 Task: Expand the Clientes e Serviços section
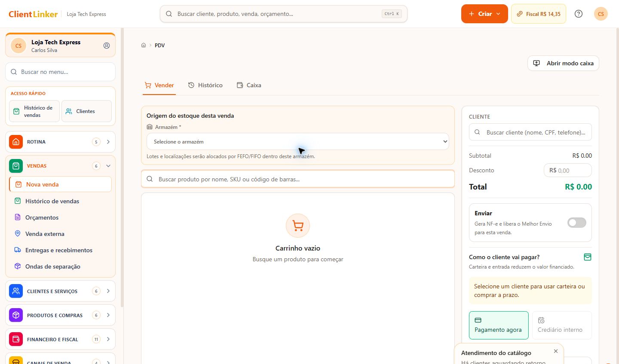(x=60, y=291)
